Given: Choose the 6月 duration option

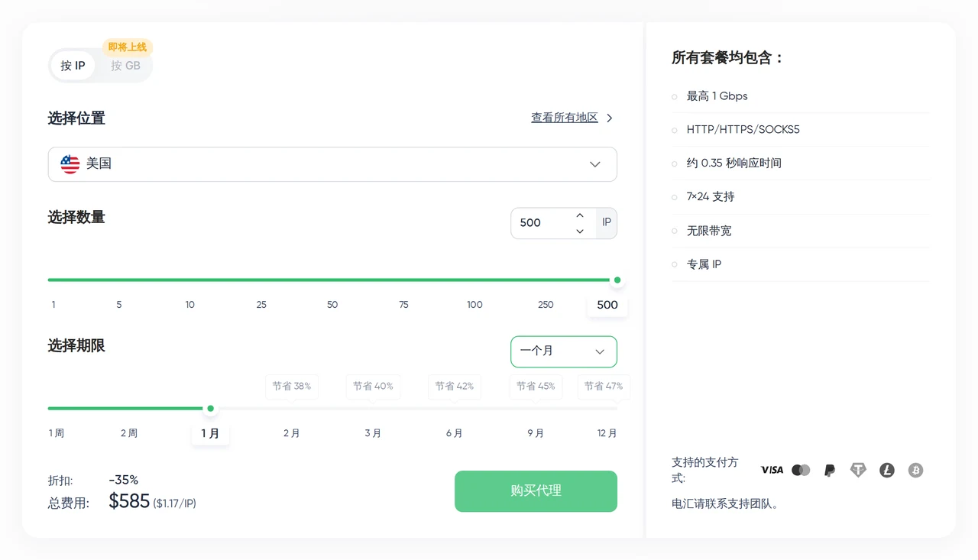Looking at the screenshot, I should [455, 433].
